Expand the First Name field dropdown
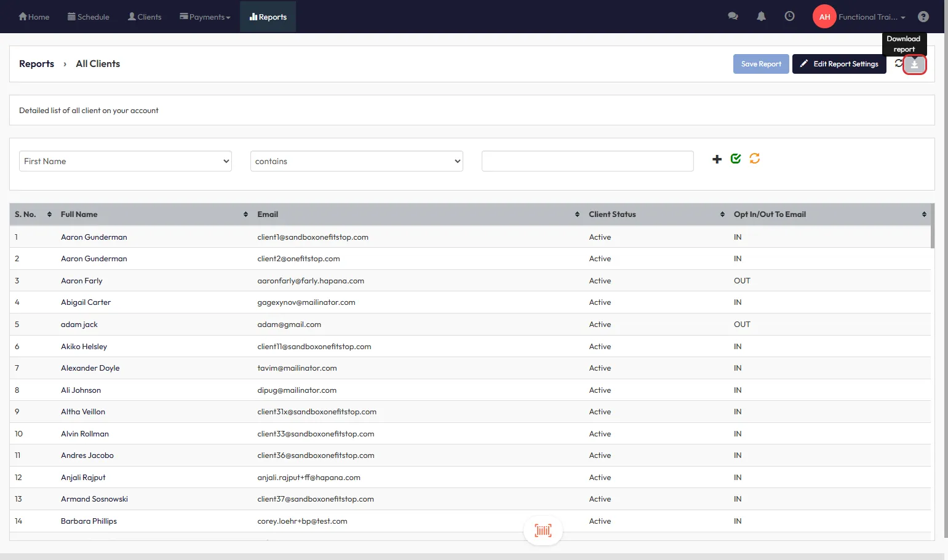 (125, 161)
